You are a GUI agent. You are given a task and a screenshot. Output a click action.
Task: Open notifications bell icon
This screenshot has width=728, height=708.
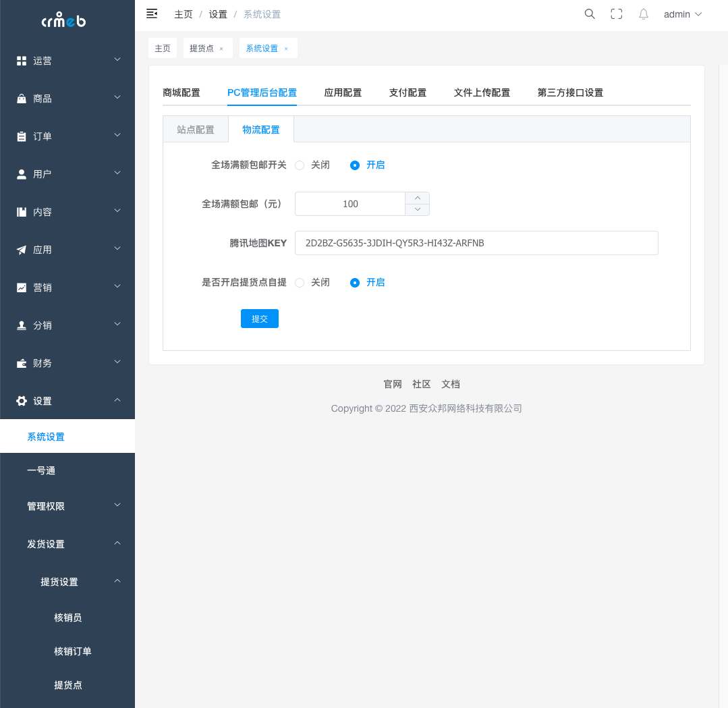[644, 14]
